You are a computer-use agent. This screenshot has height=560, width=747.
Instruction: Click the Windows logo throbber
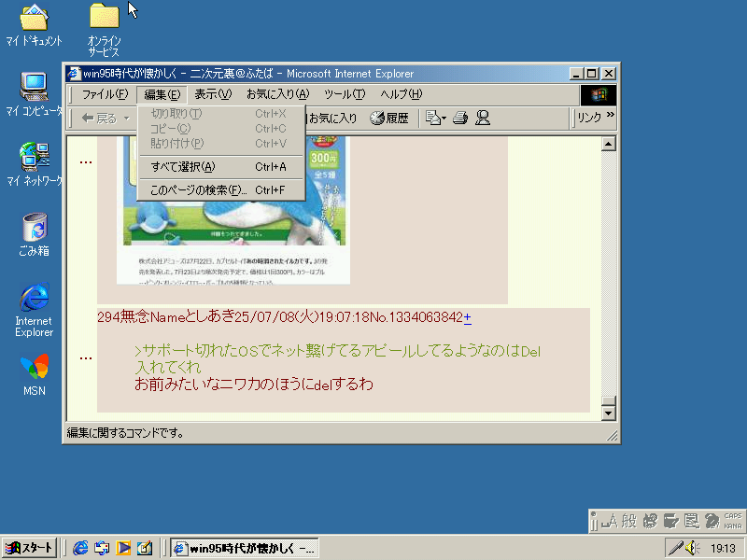599,94
